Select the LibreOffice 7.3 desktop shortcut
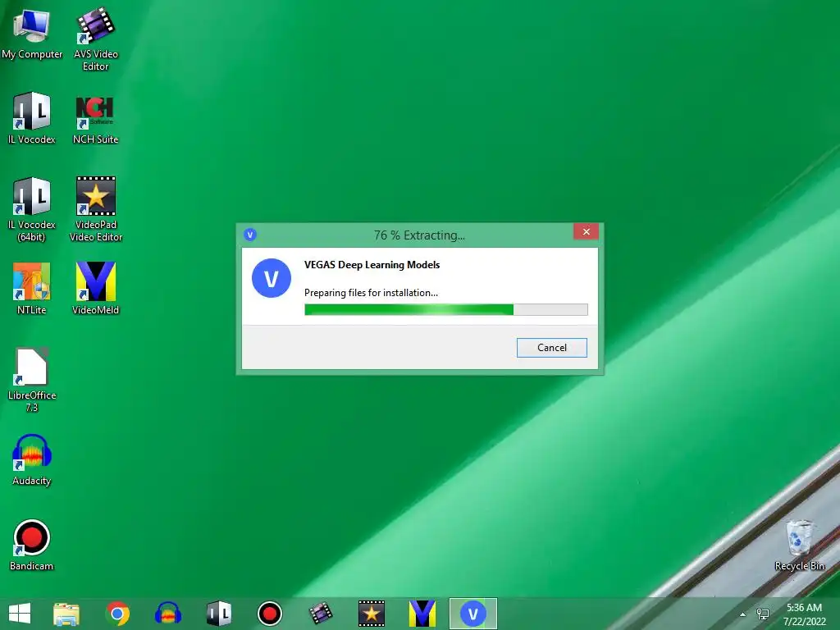Screen dimensions: 840x630 click(x=32, y=380)
